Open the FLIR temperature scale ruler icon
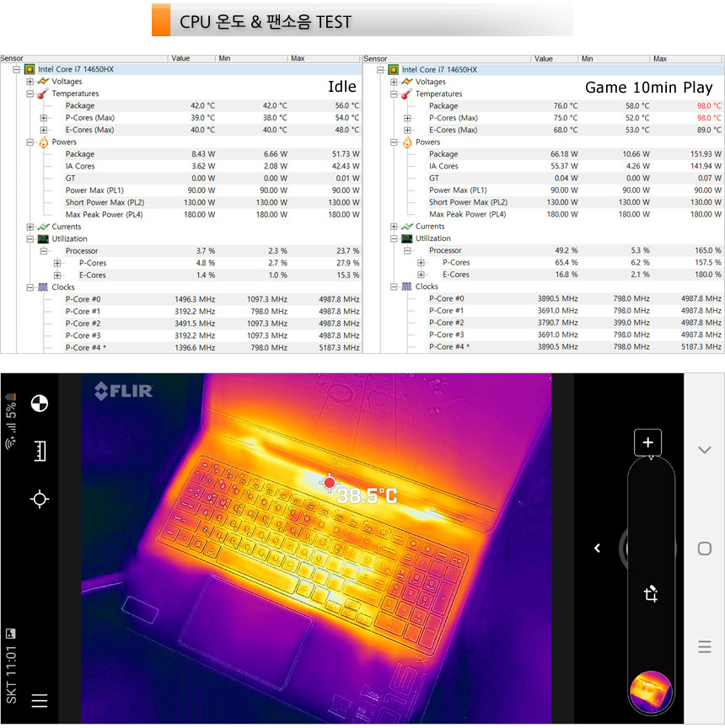Screen dimensions: 725x728 39,452
